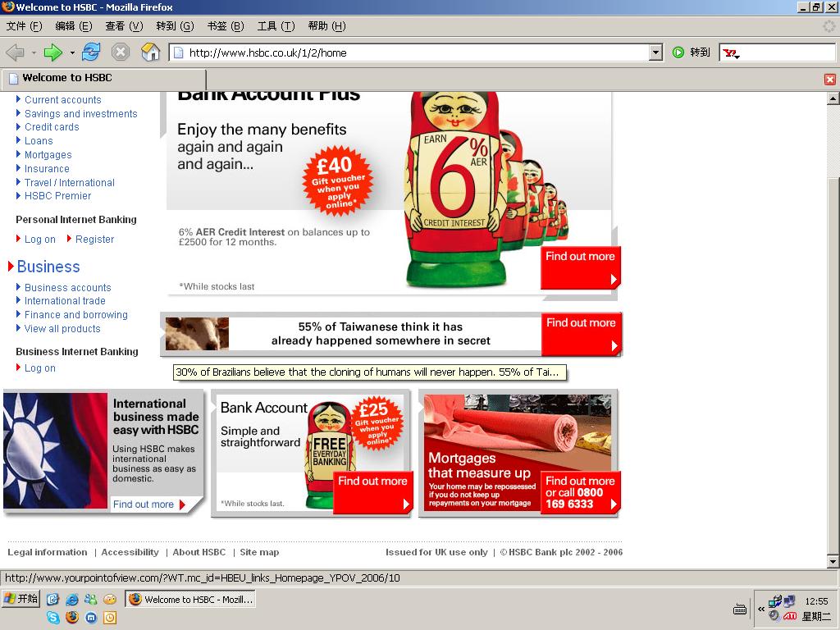Launch Skype from the quick launch bar
840x630 pixels.
(x=53, y=617)
